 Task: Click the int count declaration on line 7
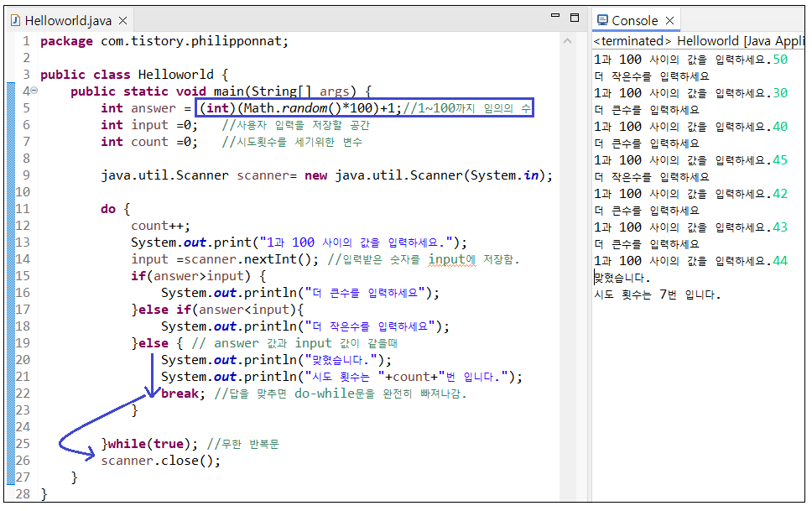(x=149, y=142)
